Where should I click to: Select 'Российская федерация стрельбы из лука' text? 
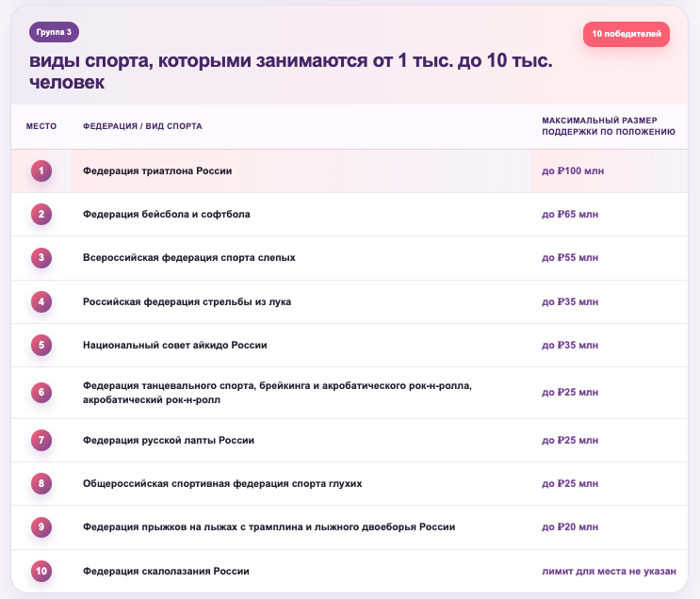point(187,301)
